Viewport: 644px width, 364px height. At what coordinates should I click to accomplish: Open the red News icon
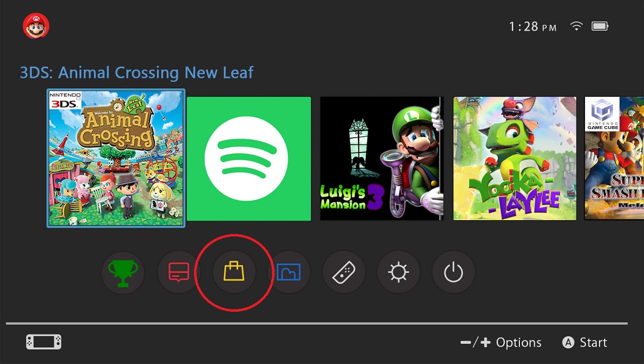(179, 273)
